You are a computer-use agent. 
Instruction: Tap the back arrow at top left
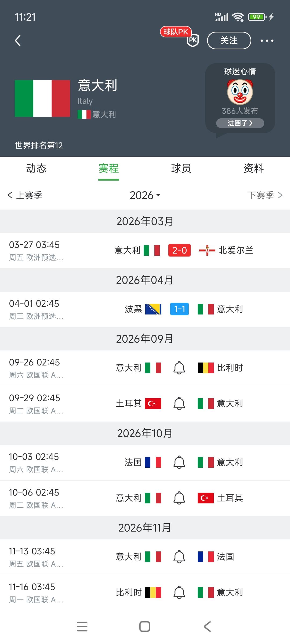(x=18, y=41)
